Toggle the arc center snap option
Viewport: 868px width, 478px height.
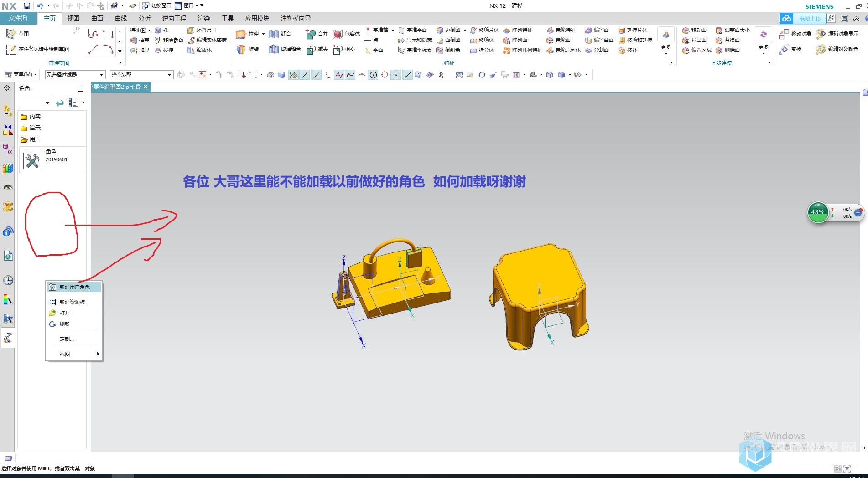click(x=373, y=75)
